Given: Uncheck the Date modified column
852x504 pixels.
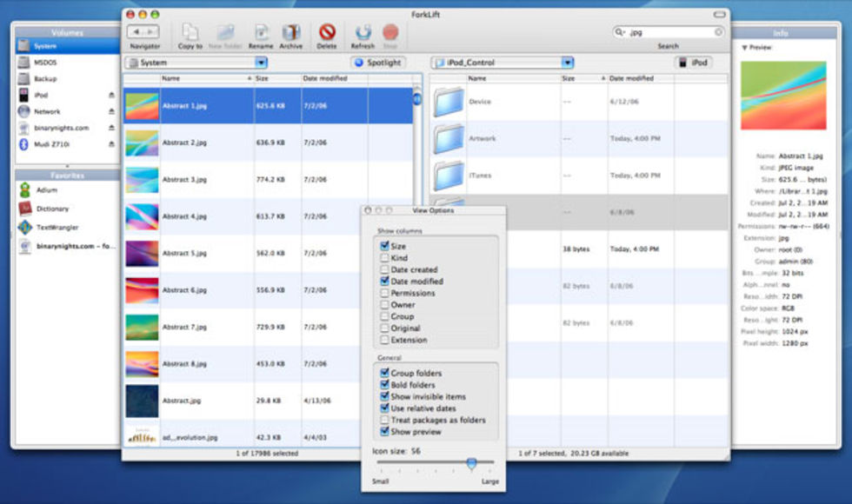Looking at the screenshot, I should [384, 282].
